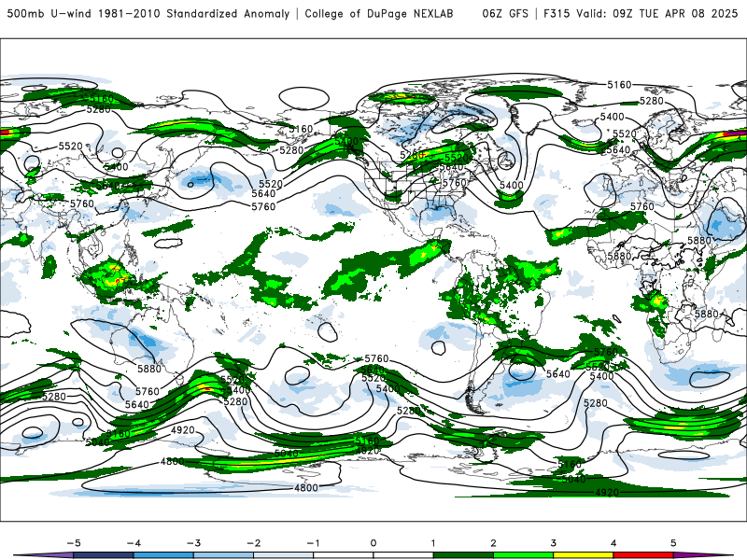Click the 'Valid: 09Z TUE APR 08 2025' text
This screenshot has height=560, width=747.
[x=657, y=14]
